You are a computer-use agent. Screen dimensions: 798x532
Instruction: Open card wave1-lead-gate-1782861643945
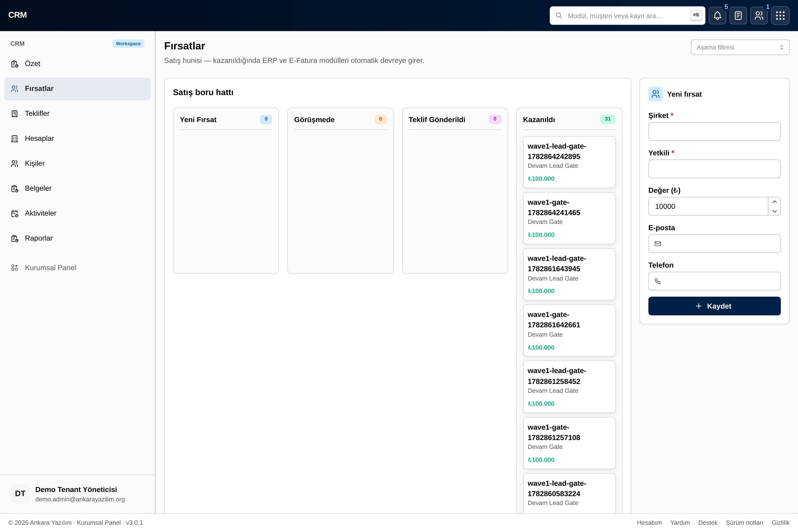(x=569, y=274)
